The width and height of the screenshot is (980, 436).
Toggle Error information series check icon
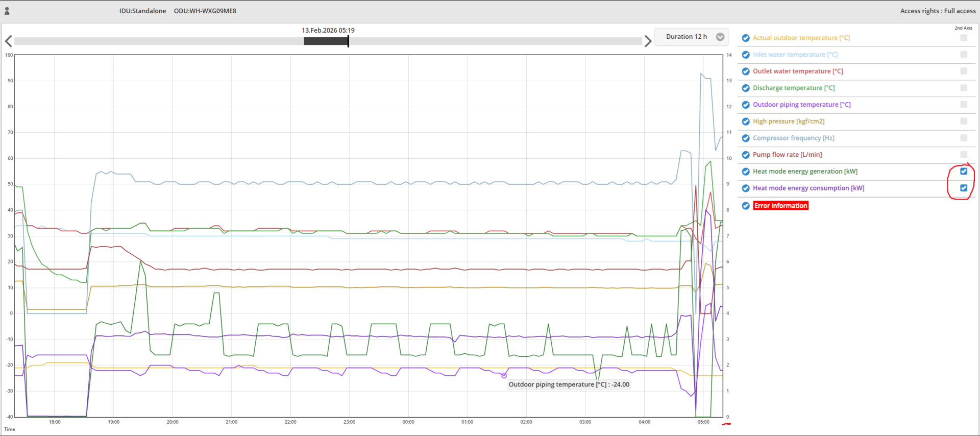click(x=746, y=206)
